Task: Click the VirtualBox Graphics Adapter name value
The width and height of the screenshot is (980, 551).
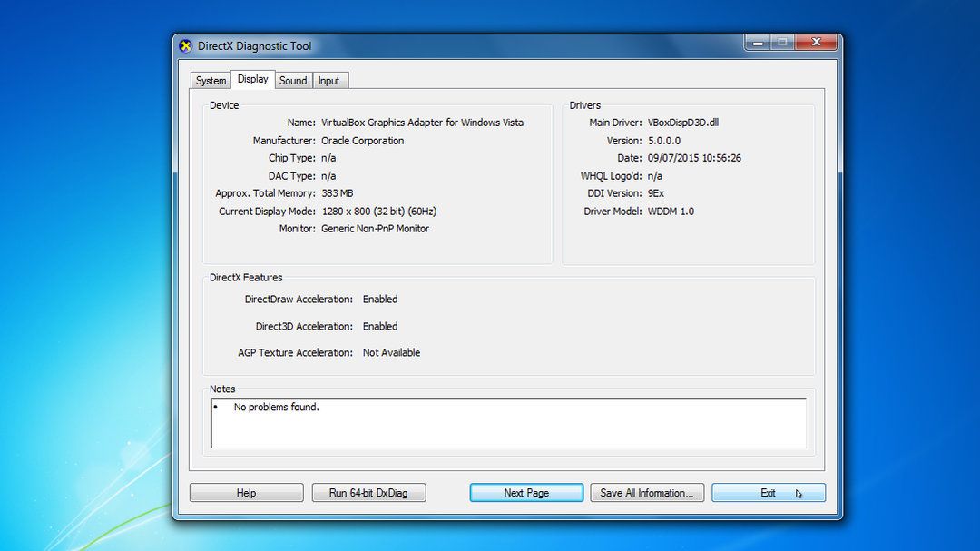Action: (422, 123)
